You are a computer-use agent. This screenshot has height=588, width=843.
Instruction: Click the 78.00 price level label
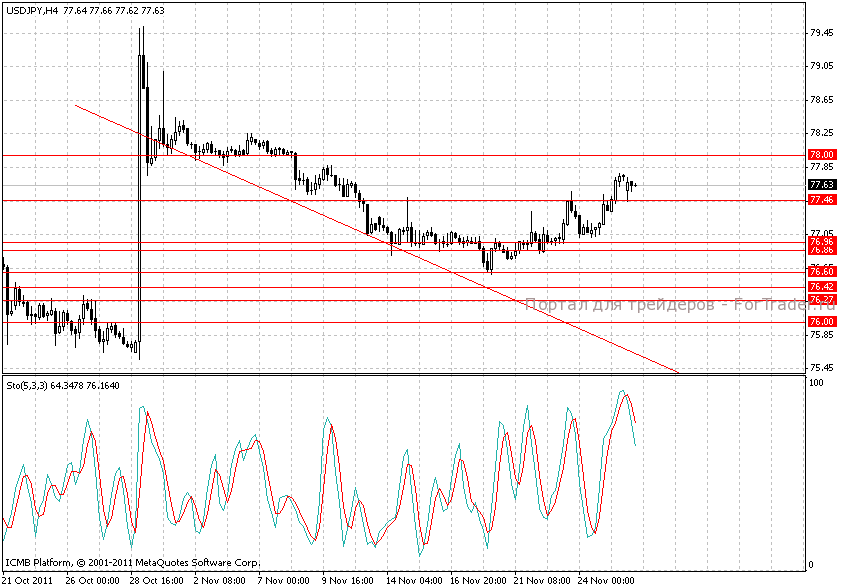pyautogui.click(x=821, y=155)
